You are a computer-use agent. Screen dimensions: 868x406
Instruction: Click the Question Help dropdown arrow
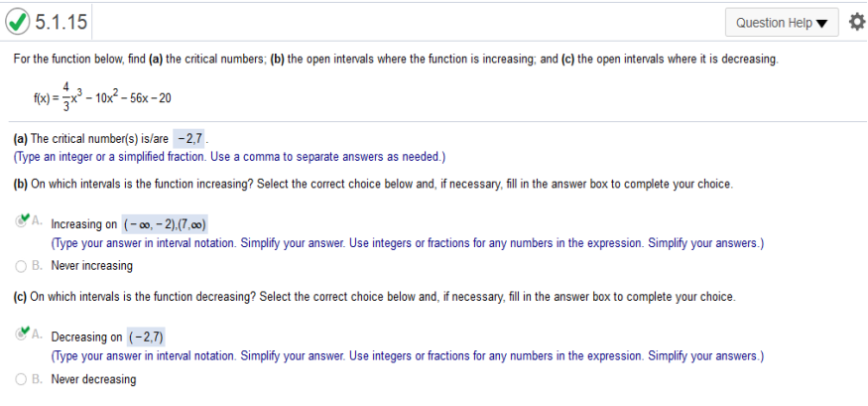click(x=822, y=23)
